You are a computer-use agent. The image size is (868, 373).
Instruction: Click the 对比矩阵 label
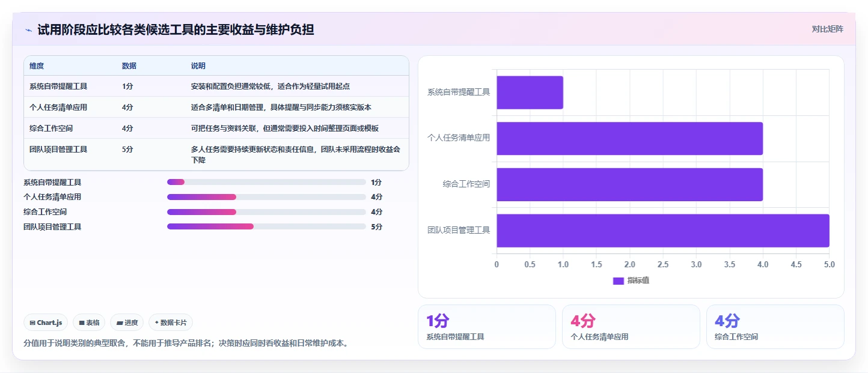point(827,29)
